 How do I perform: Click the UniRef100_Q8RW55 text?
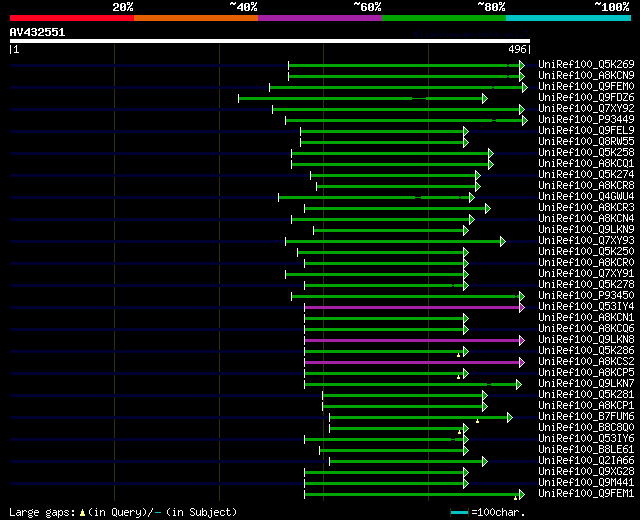click(586, 142)
